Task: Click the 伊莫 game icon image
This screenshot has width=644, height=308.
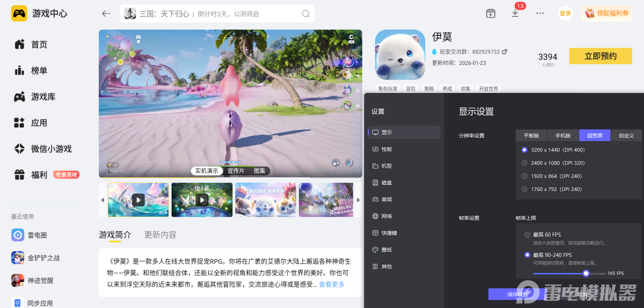Action: coord(400,55)
